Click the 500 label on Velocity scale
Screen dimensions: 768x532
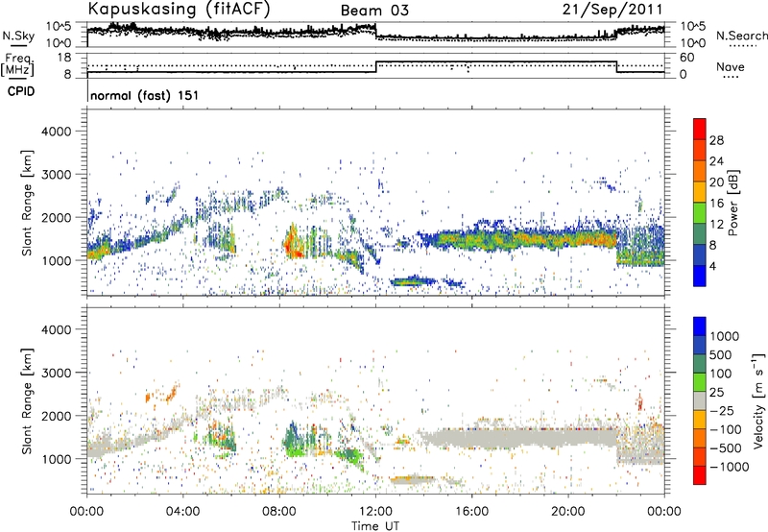(721, 354)
